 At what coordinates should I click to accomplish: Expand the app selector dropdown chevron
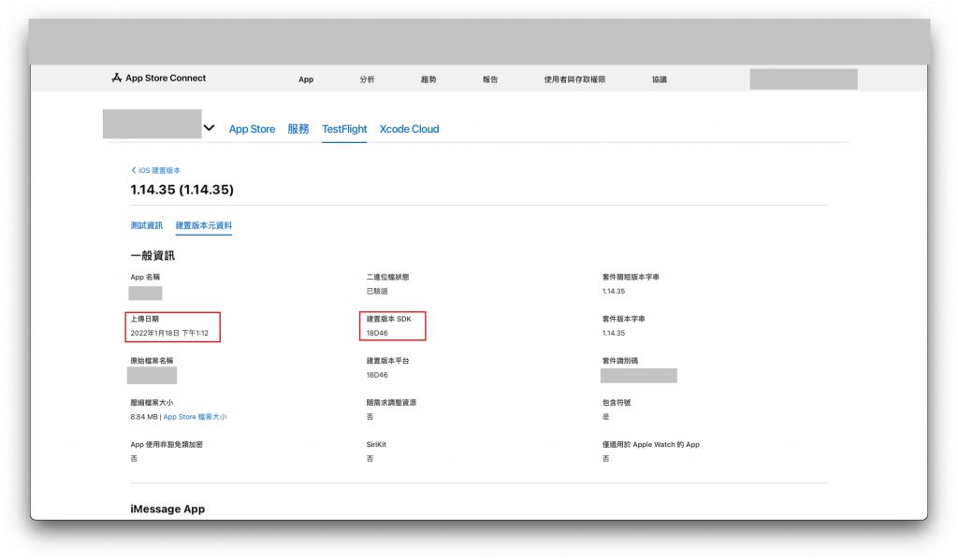209,128
